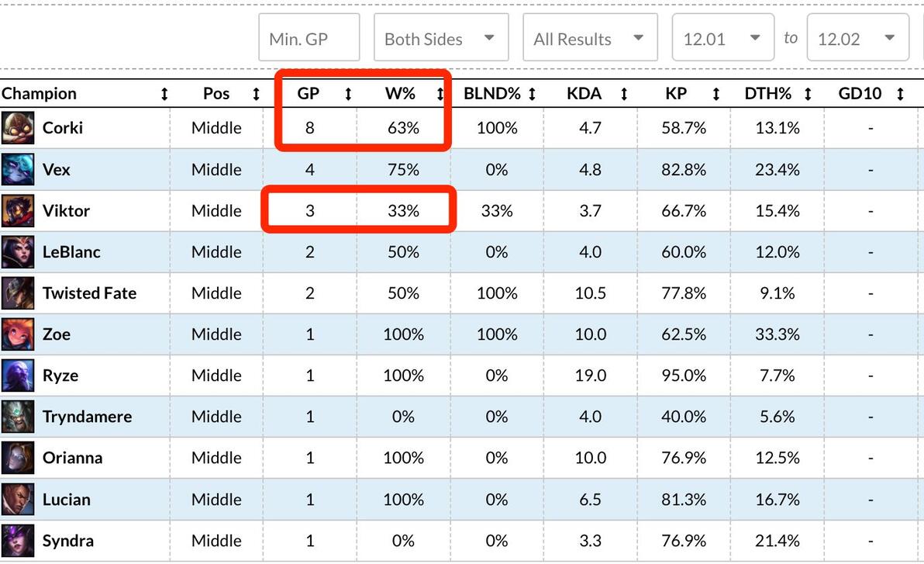924x564 pixels.
Task: Click Vex champion portrait icon
Action: (17, 169)
